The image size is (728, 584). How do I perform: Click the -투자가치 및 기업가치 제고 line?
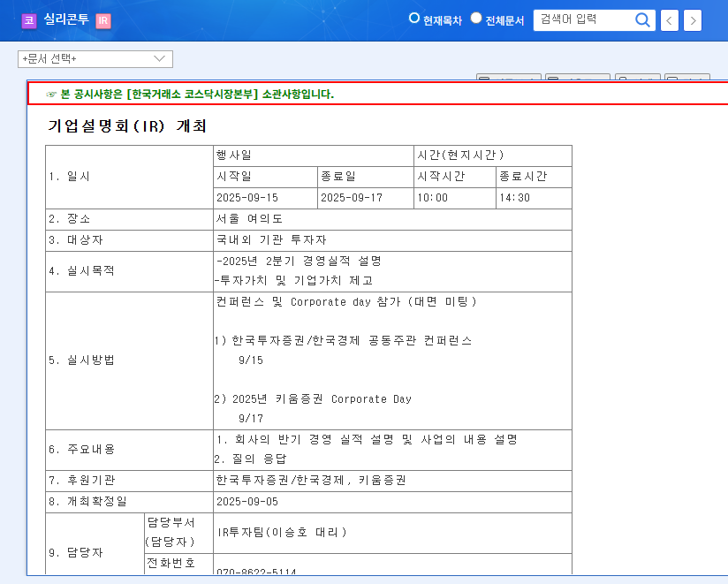click(x=294, y=281)
